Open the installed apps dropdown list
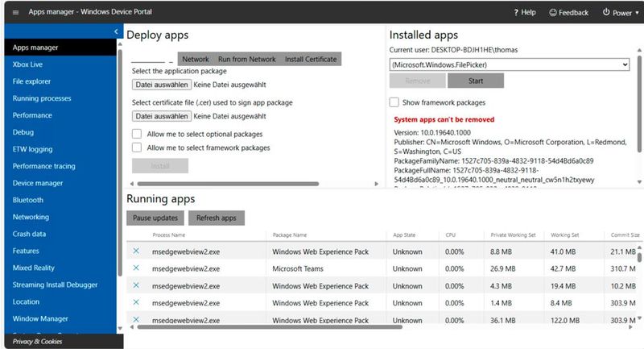This screenshot has width=644, height=349. coord(510,64)
